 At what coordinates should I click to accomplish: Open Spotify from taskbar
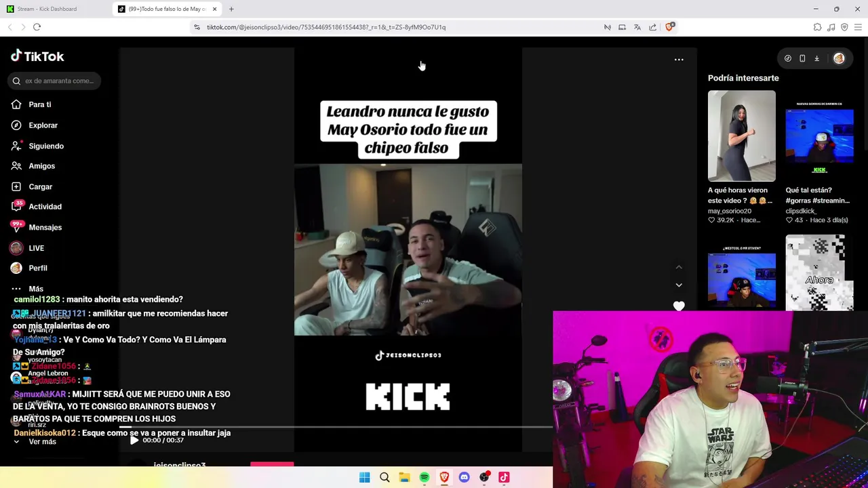click(x=425, y=478)
